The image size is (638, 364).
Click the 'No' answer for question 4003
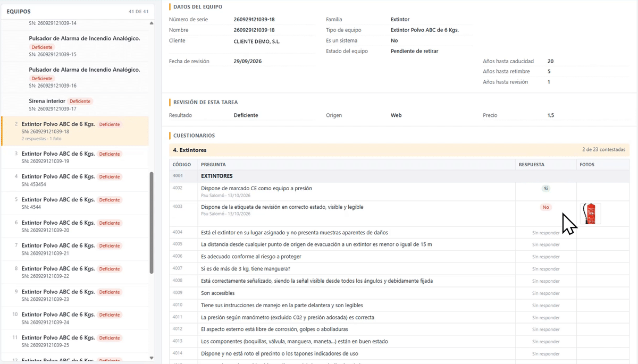click(x=546, y=207)
